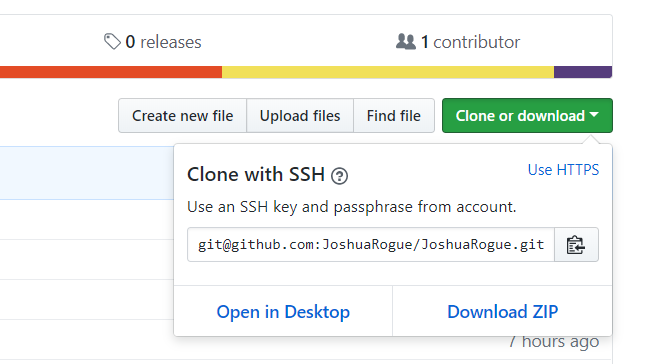
Task: Select the git@github.com SSH URL field
Action: [371, 245]
